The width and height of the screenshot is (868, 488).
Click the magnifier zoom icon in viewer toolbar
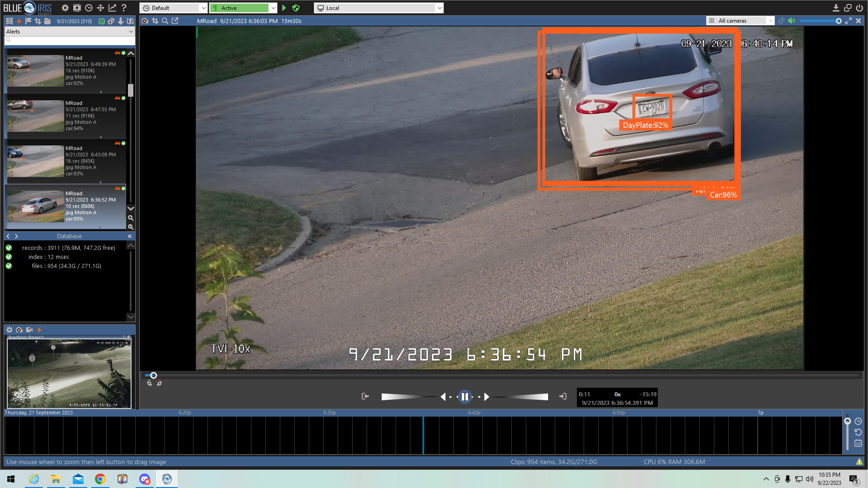tap(165, 21)
